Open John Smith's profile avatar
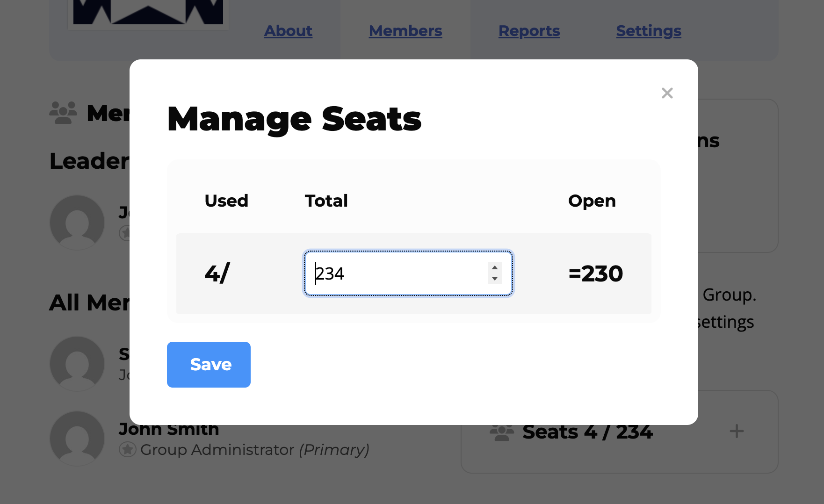 (x=77, y=438)
